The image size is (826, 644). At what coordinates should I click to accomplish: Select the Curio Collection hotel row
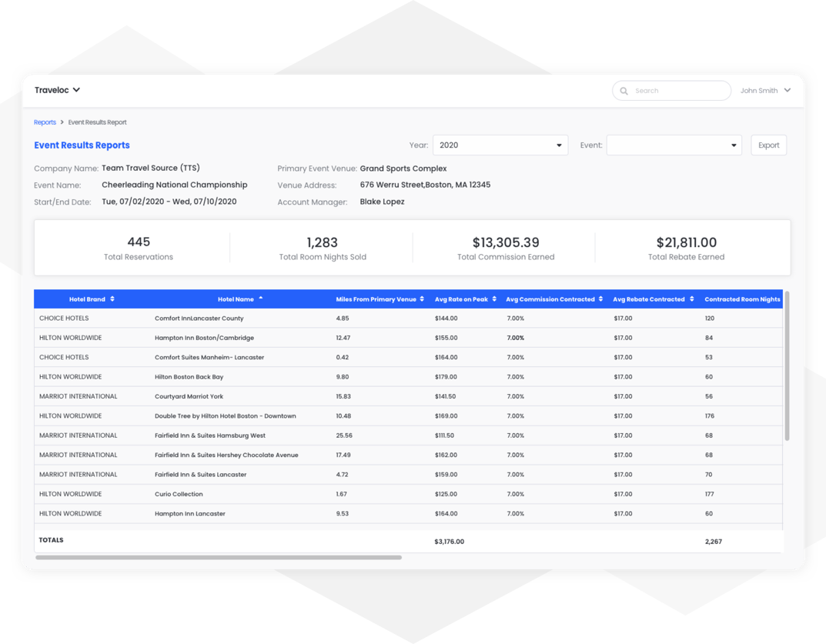pyautogui.click(x=408, y=494)
